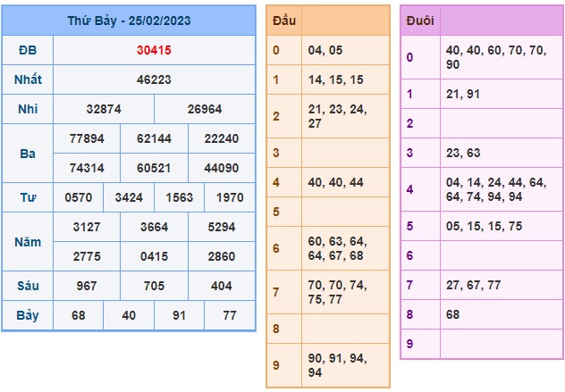Select the Nhì row label
565x392 pixels.
tap(28, 109)
